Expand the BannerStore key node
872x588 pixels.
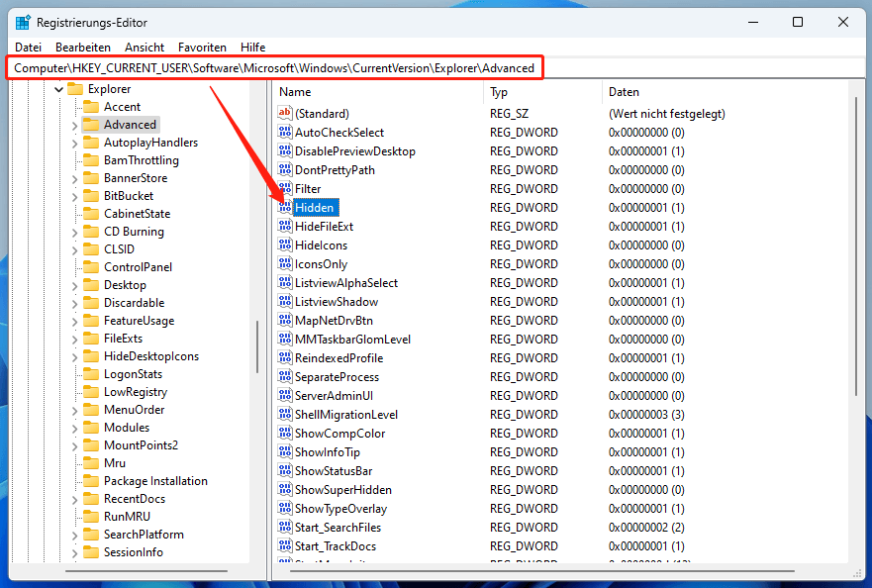tap(74, 179)
